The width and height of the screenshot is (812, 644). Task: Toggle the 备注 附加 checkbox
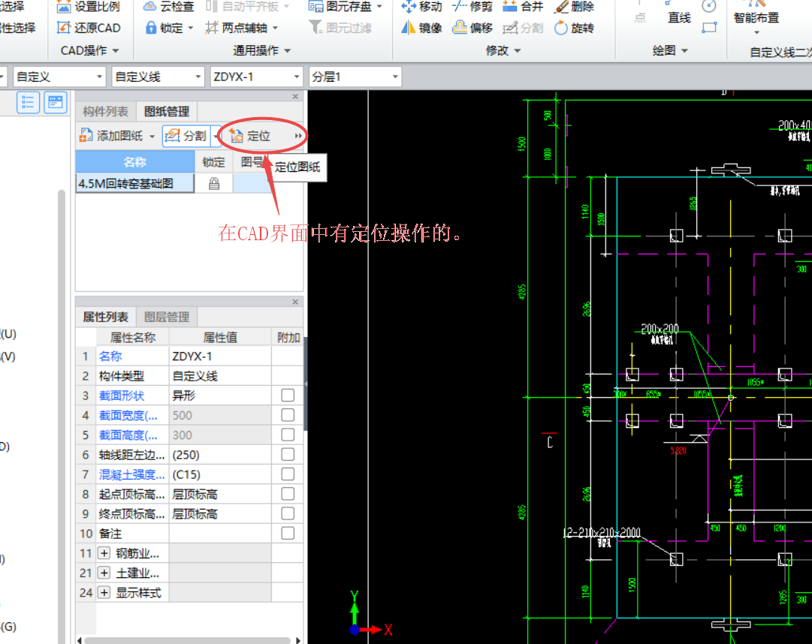288,533
